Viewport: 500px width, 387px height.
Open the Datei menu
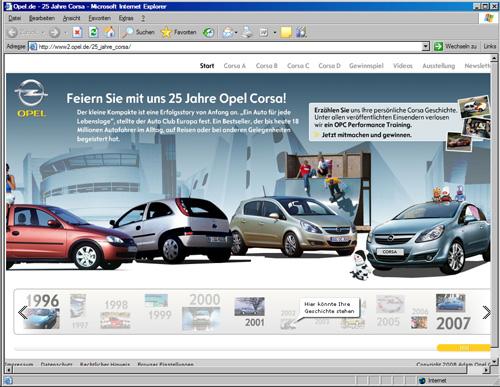point(15,18)
